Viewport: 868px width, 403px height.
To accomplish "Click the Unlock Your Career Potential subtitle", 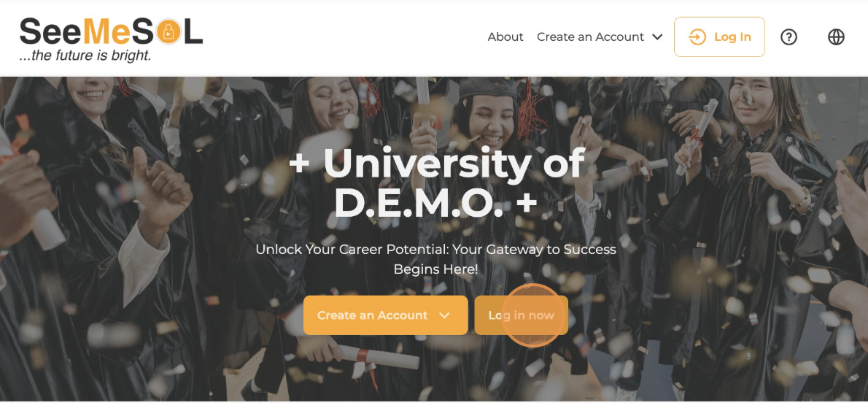I will (435, 259).
